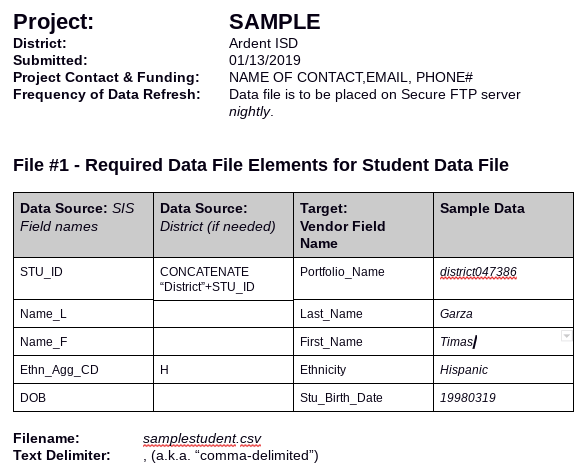Click the empty District cell next to DOB

tap(223, 398)
